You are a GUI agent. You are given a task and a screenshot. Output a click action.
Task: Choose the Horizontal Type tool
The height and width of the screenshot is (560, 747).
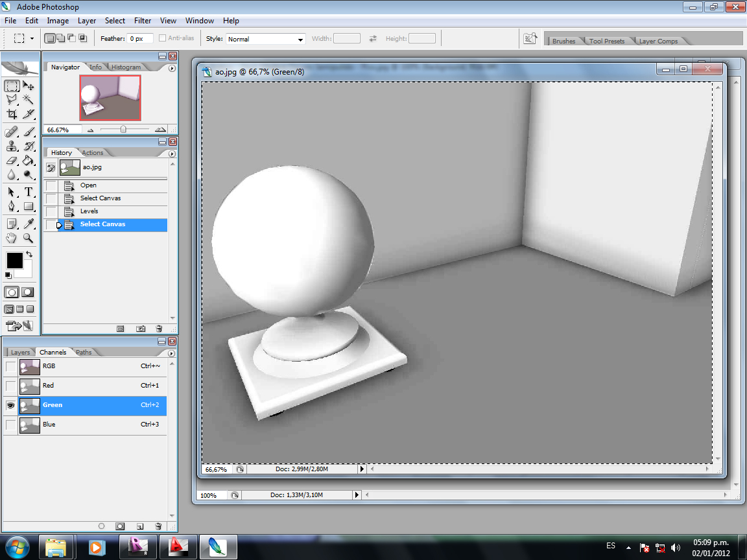(29, 192)
